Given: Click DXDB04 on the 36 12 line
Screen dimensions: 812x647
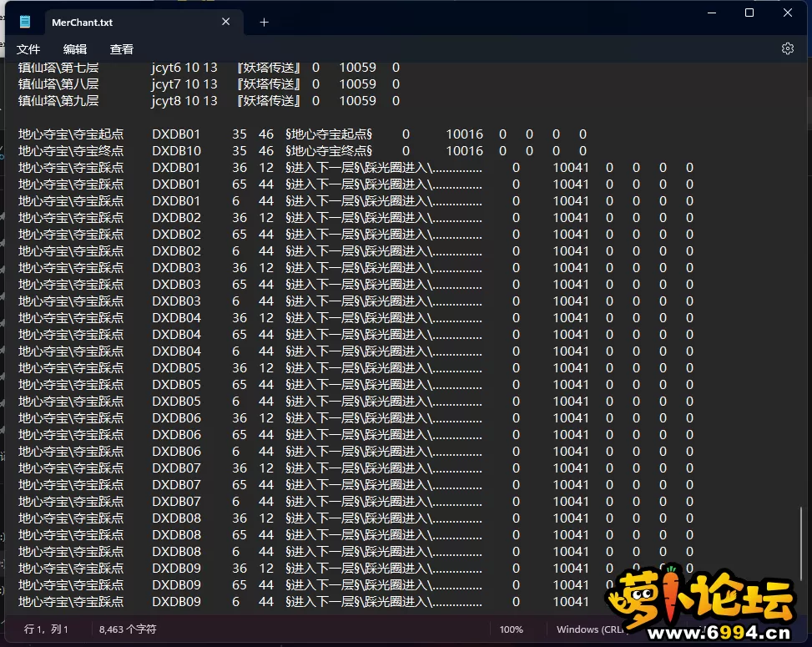Looking at the screenshot, I should [176, 317].
